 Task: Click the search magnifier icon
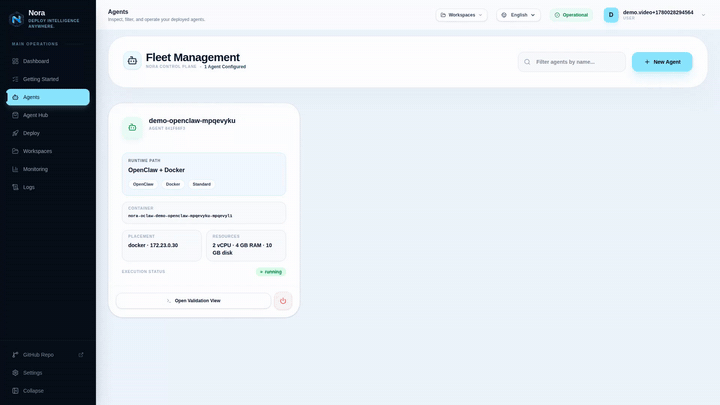pyautogui.click(x=527, y=62)
